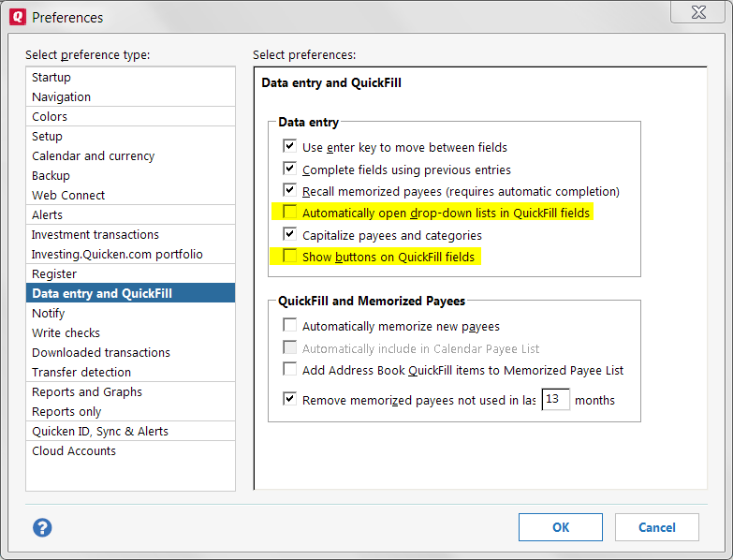This screenshot has height=560, width=733.
Task: Enable Show buttons on QuickFill fields
Action: click(x=290, y=256)
